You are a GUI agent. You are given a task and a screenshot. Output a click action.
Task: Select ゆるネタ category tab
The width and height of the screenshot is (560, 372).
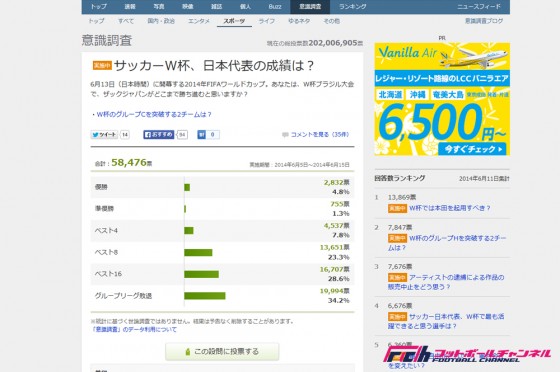pos(299,21)
